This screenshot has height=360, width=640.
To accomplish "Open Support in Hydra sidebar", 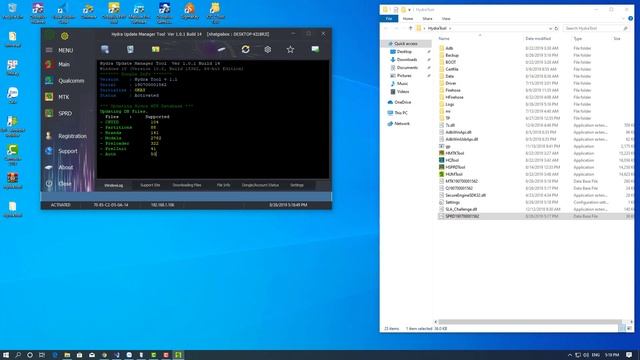I will point(61,151).
